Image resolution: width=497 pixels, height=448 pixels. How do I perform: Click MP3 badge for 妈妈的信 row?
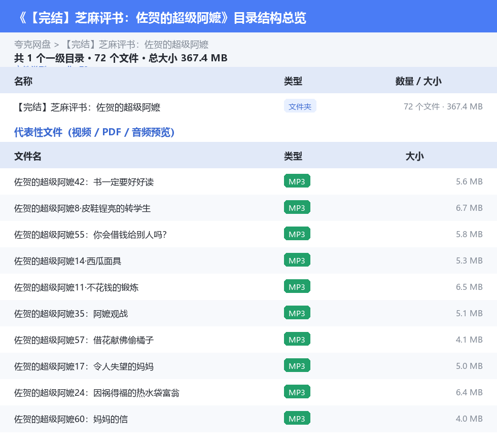tap(297, 418)
